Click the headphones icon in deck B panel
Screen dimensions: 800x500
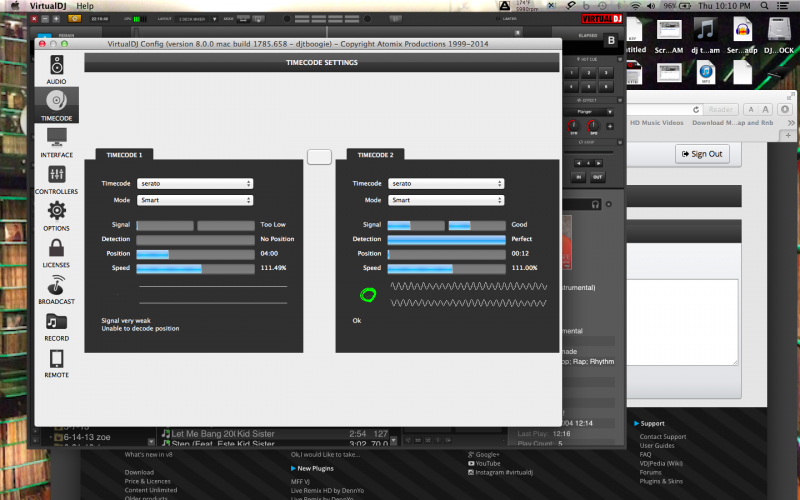click(595, 204)
